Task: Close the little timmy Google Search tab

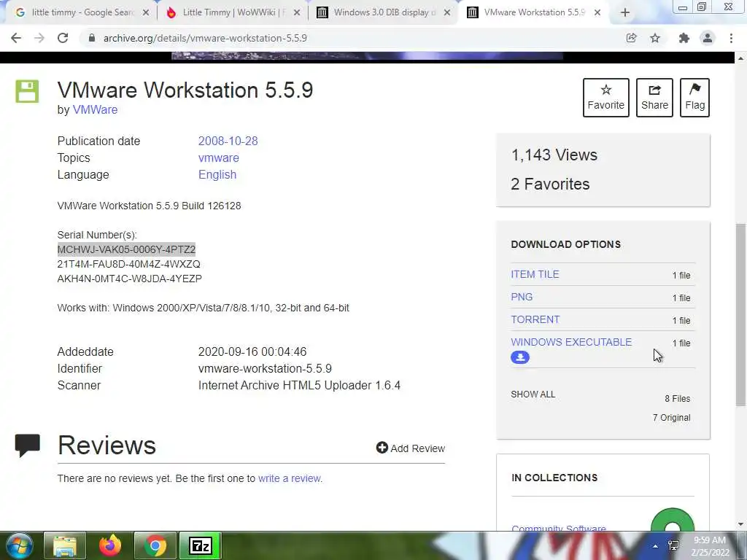Action: pos(146,13)
